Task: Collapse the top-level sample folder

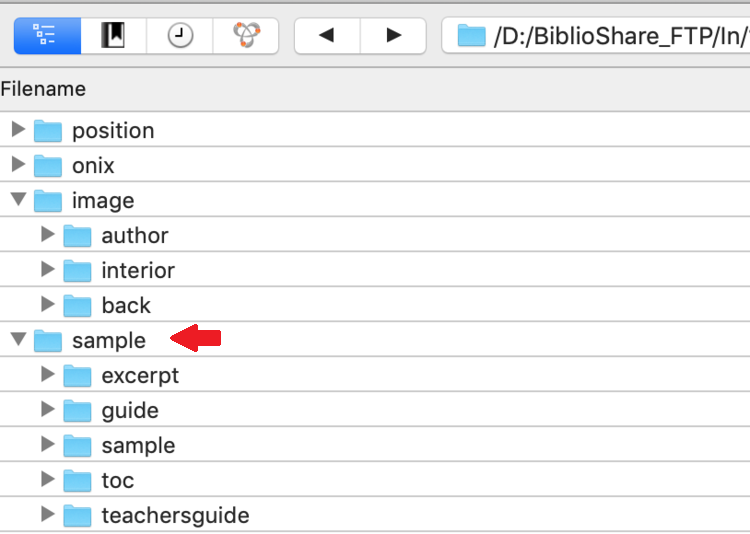Action: pyautogui.click(x=18, y=339)
